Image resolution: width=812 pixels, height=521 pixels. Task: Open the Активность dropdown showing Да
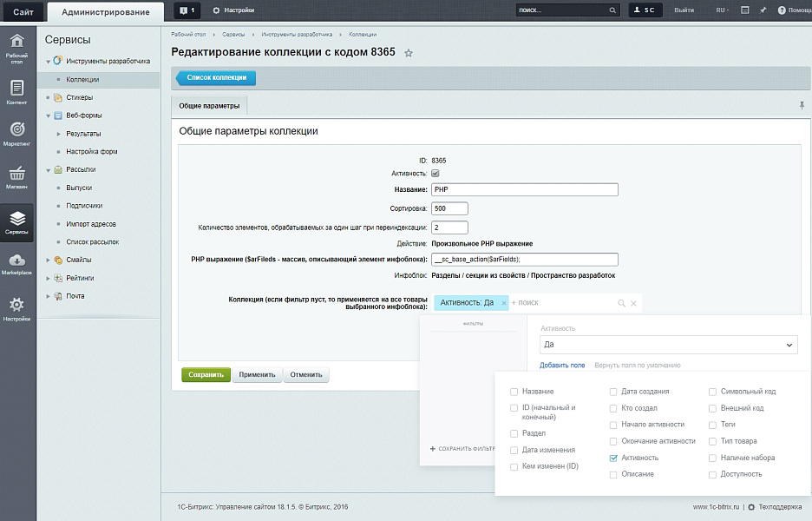tap(666, 345)
